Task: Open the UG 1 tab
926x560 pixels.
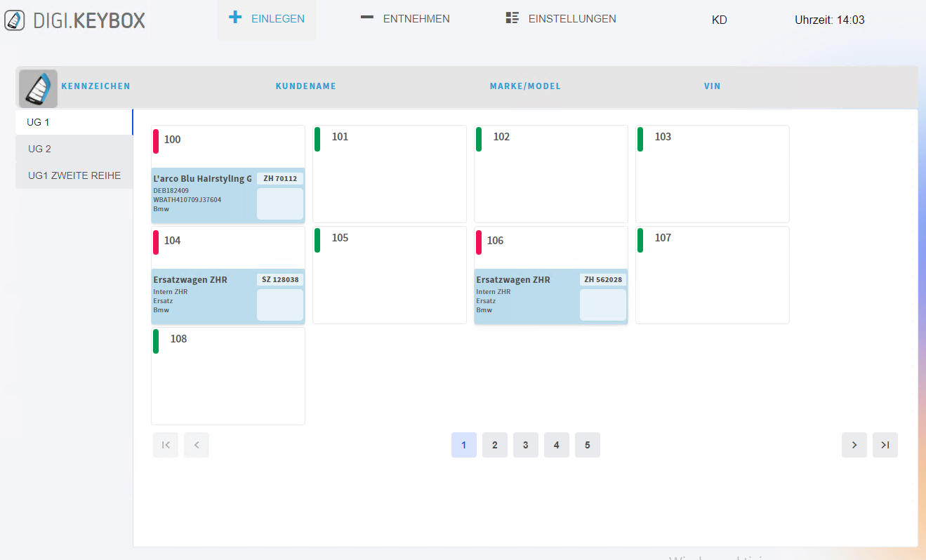Action: 74,122
